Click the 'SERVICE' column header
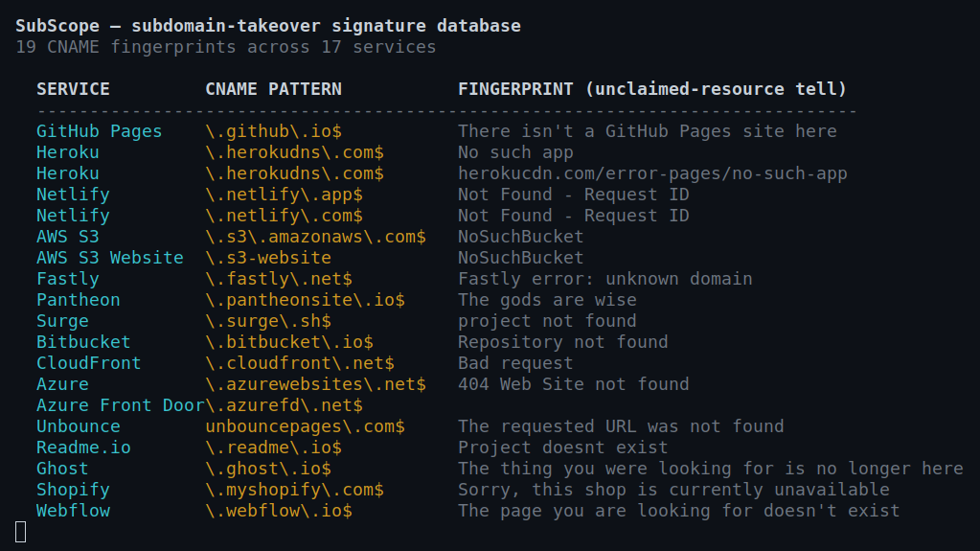The height and width of the screenshot is (551, 980). pos(73,89)
